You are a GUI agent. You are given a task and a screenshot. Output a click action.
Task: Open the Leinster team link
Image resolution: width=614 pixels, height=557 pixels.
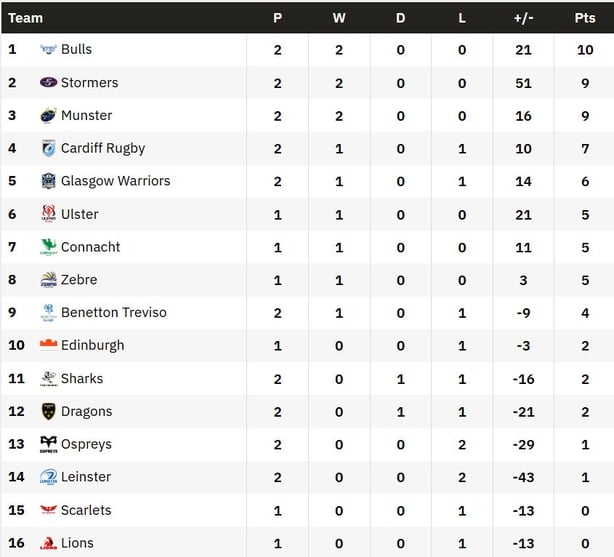[86, 477]
